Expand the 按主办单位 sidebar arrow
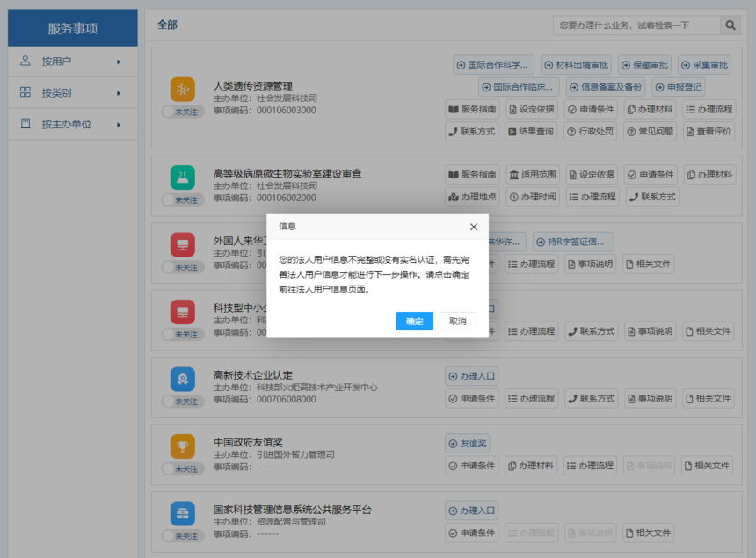Image resolution: width=756 pixels, height=558 pixels. 119,125
